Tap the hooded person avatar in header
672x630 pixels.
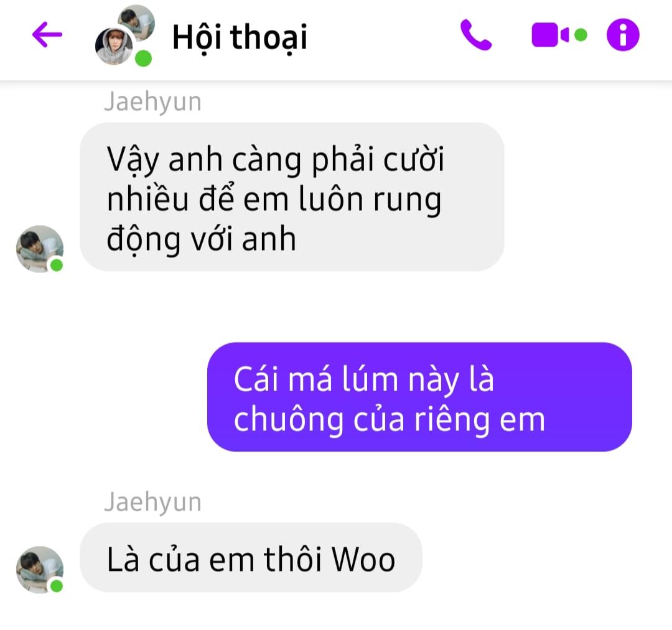pyautogui.click(x=114, y=46)
